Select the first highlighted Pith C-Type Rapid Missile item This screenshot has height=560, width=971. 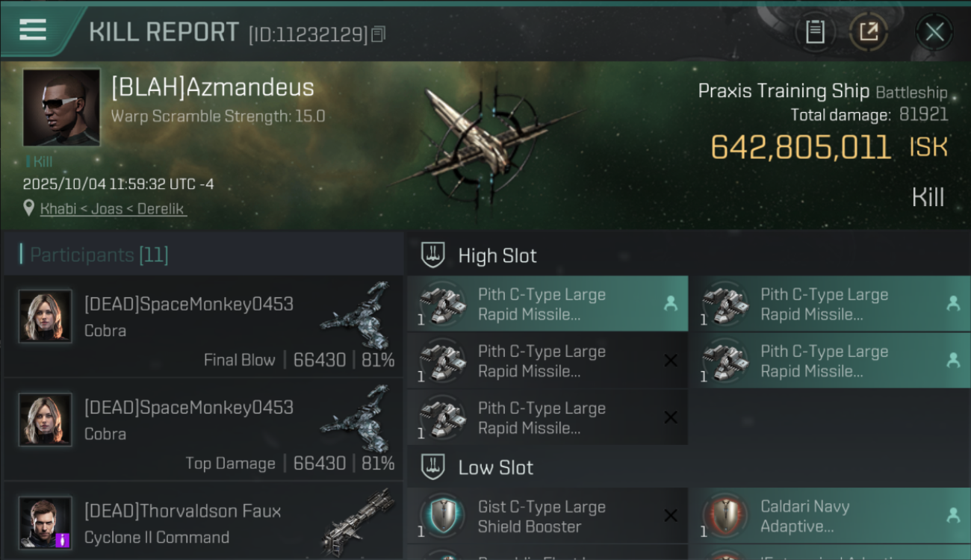pos(547,304)
